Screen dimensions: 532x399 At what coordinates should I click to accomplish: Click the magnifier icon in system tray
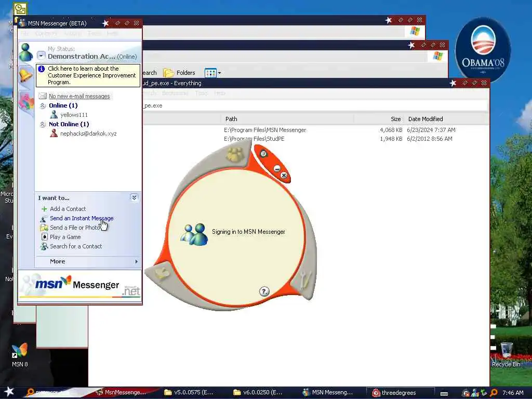click(494, 393)
